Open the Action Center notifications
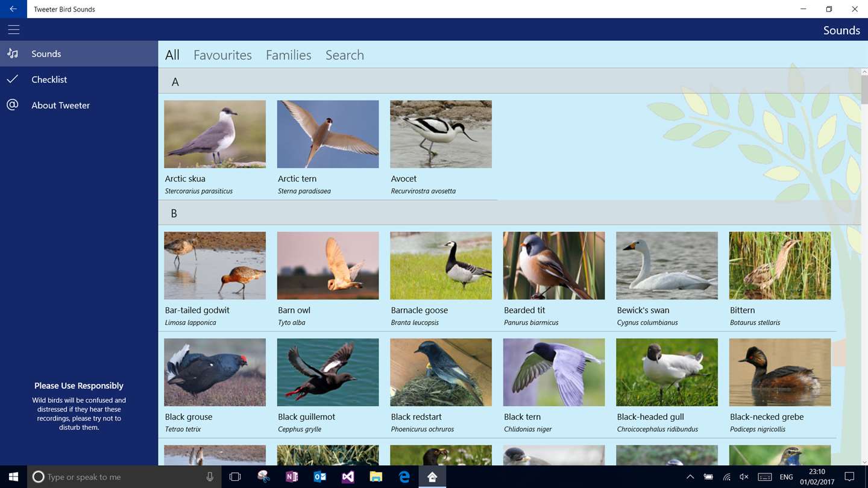This screenshot has width=868, height=488. (x=849, y=477)
